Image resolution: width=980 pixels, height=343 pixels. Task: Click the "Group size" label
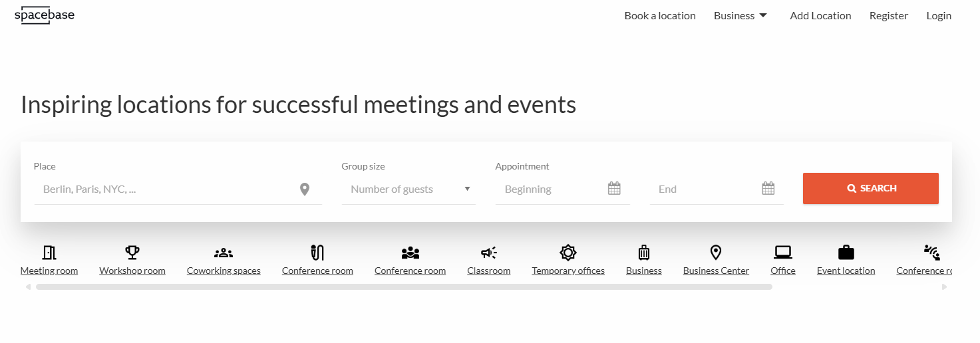[x=363, y=166]
